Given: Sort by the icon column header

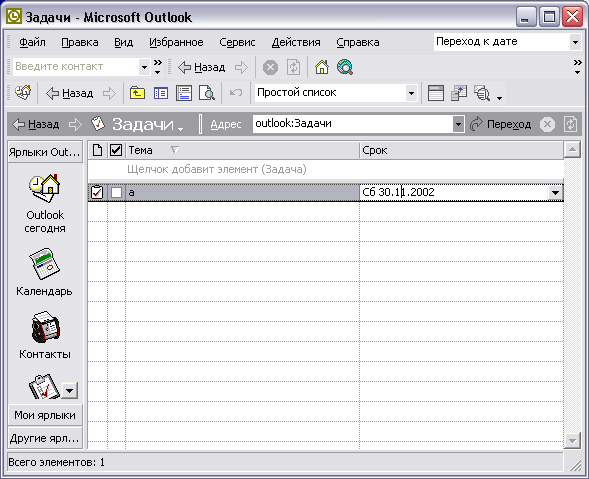Looking at the screenshot, I should (x=97, y=150).
